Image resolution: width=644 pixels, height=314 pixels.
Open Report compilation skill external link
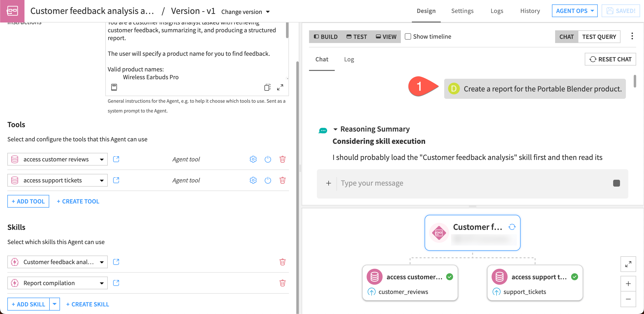(x=116, y=282)
